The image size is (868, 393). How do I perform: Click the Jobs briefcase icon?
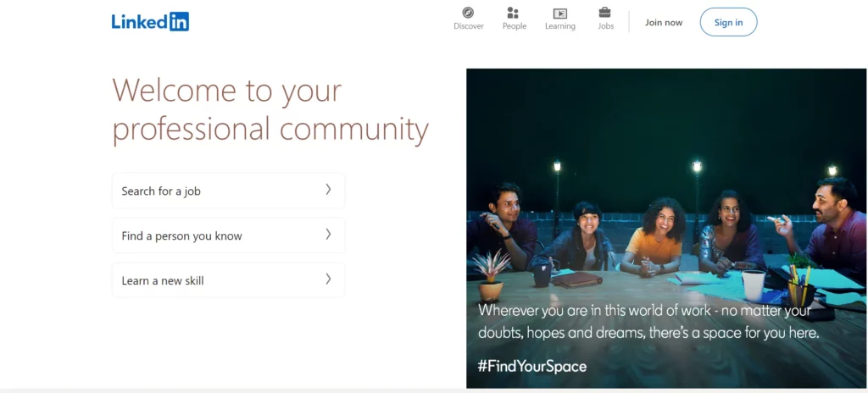click(x=605, y=12)
